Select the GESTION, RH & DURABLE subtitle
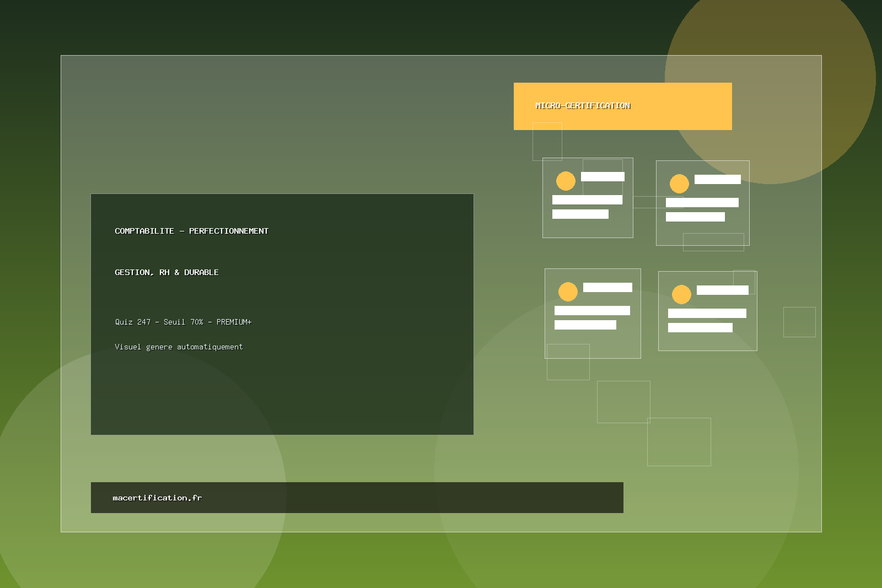Screen dimensions: 882x588 pos(166,272)
